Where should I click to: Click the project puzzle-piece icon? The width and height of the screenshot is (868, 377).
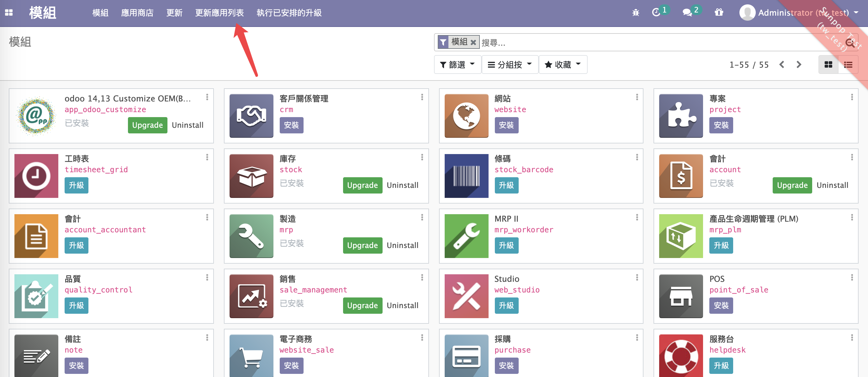point(681,116)
